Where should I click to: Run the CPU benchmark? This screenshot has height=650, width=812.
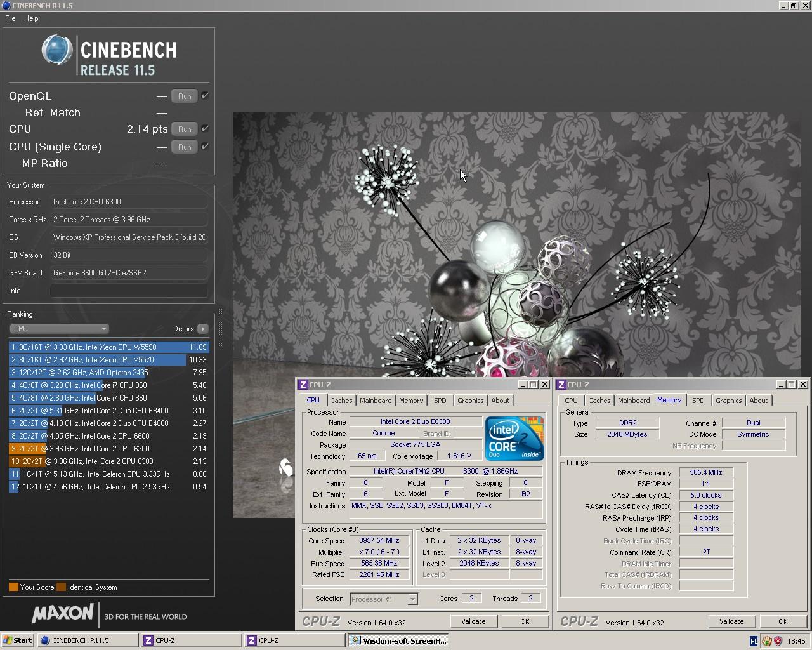[x=185, y=129]
